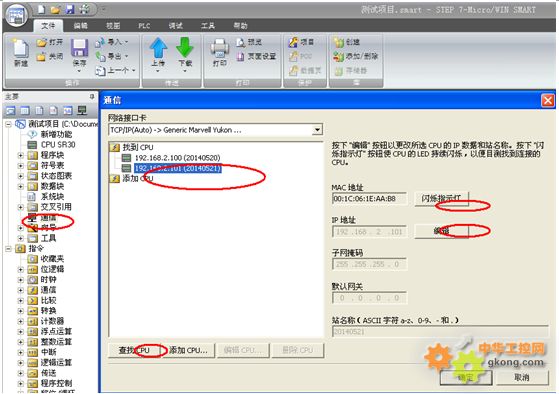Switch to the 帮助 ribbon tab
The height and width of the screenshot is (394, 559).
(x=240, y=26)
